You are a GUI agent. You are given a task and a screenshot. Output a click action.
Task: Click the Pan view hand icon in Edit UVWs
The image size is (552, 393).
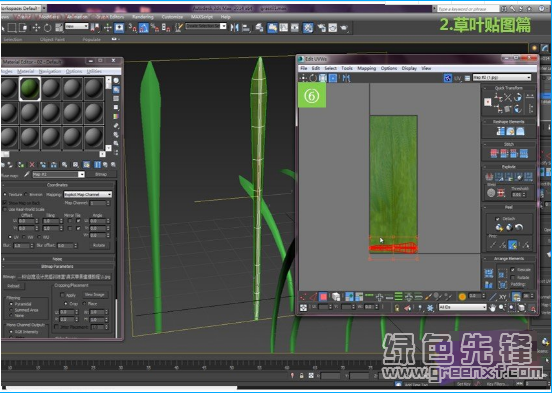pyautogui.click(x=492, y=308)
